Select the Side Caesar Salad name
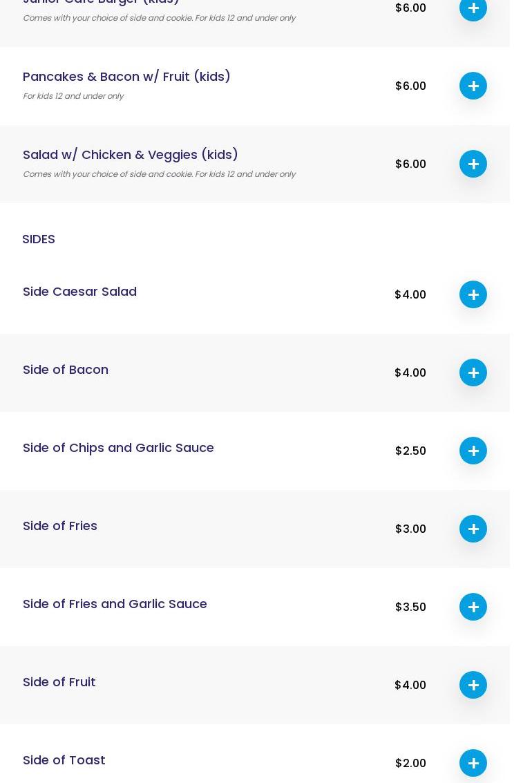The height and width of the screenshot is (783, 532). pos(79,292)
